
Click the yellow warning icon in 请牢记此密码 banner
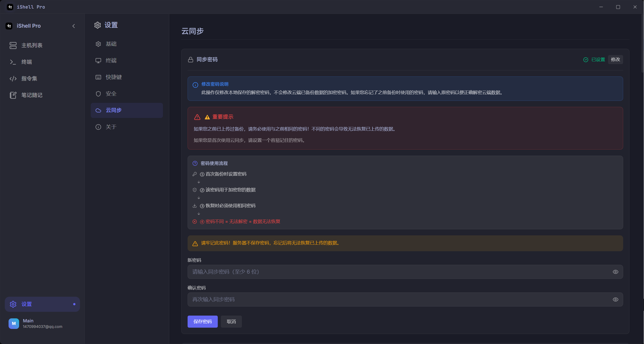[x=195, y=243]
